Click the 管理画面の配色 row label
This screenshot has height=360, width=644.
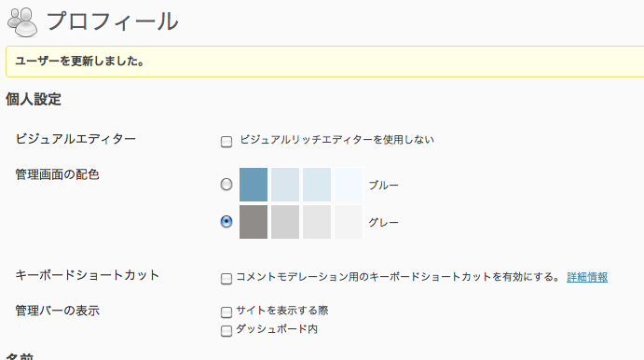pos(58,174)
